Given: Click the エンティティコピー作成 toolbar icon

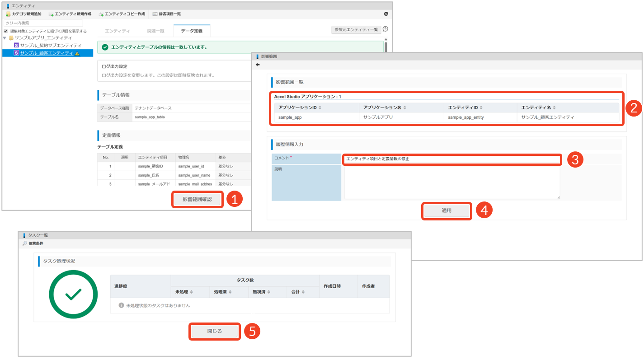Looking at the screenshot, I should tap(101, 14).
